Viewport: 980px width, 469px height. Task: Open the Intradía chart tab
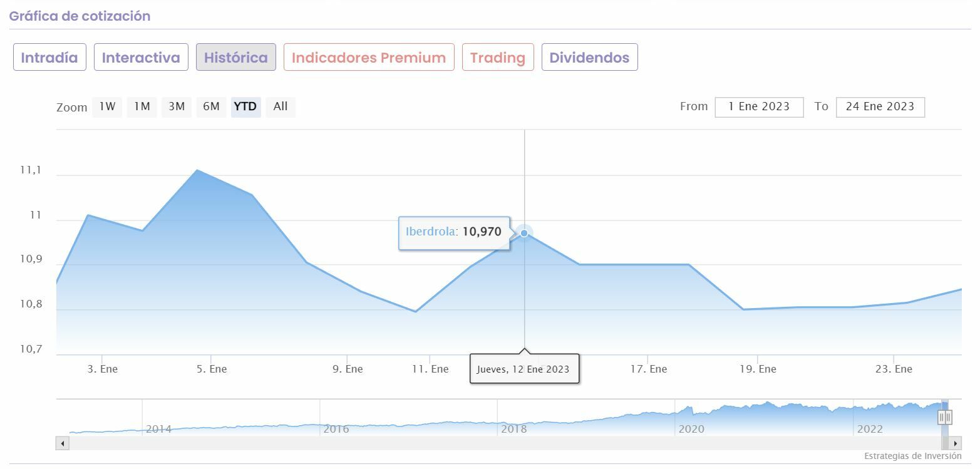49,58
